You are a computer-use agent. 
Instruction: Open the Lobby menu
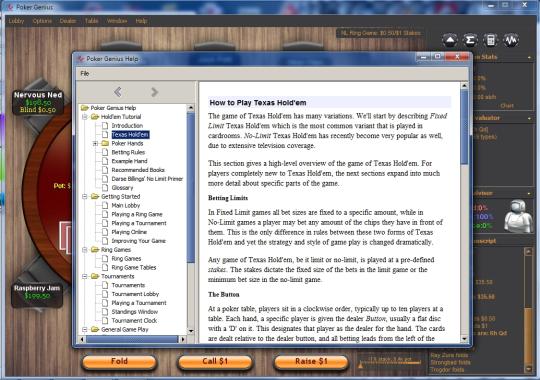point(16,21)
